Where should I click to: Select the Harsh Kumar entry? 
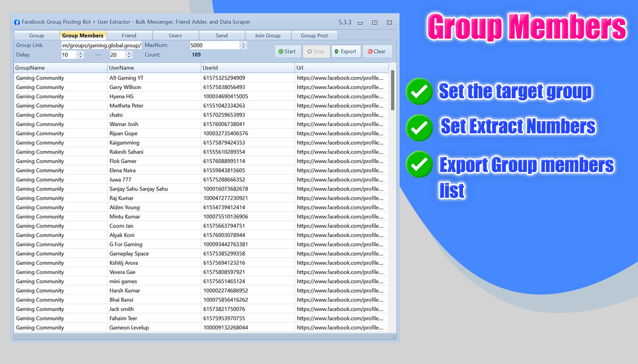[x=201, y=291]
